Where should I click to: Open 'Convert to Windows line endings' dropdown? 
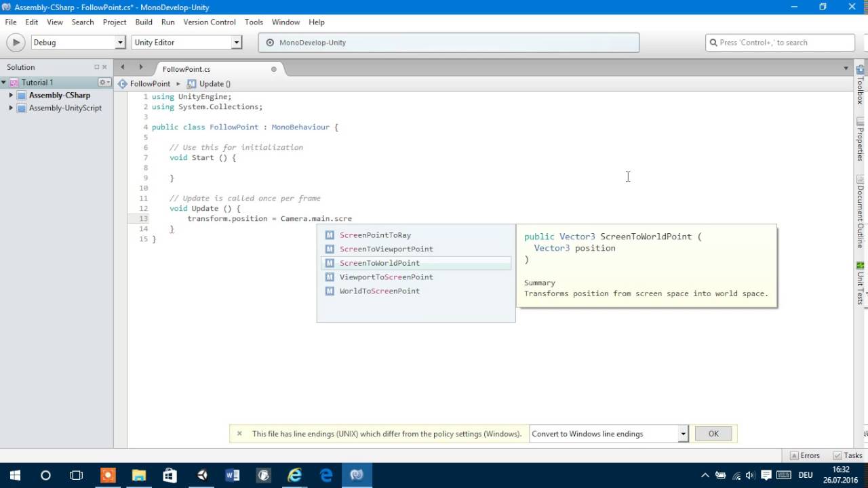pos(609,434)
